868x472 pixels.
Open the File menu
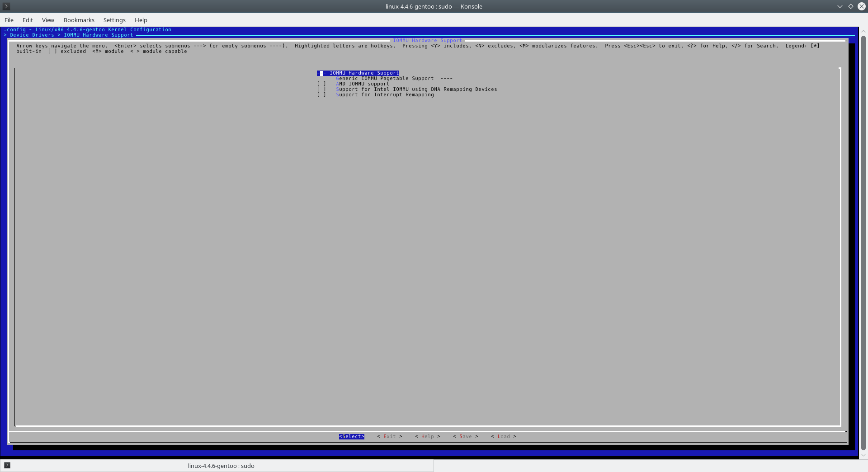(9, 20)
